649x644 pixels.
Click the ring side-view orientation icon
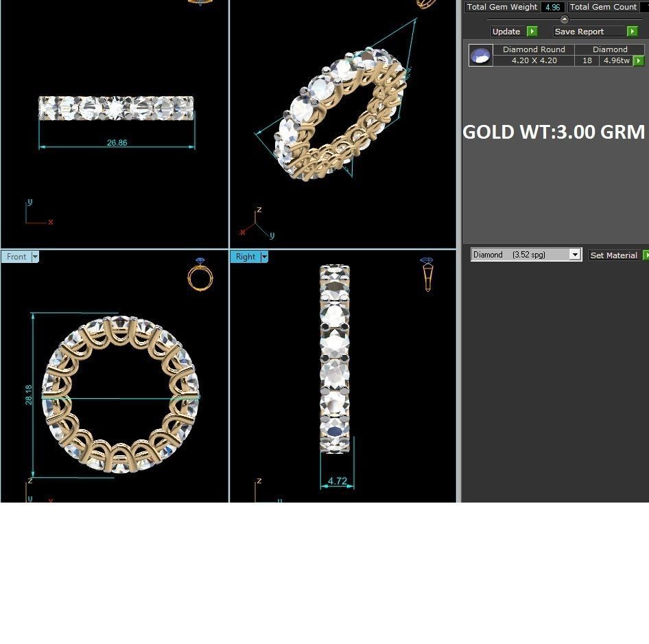[427, 274]
